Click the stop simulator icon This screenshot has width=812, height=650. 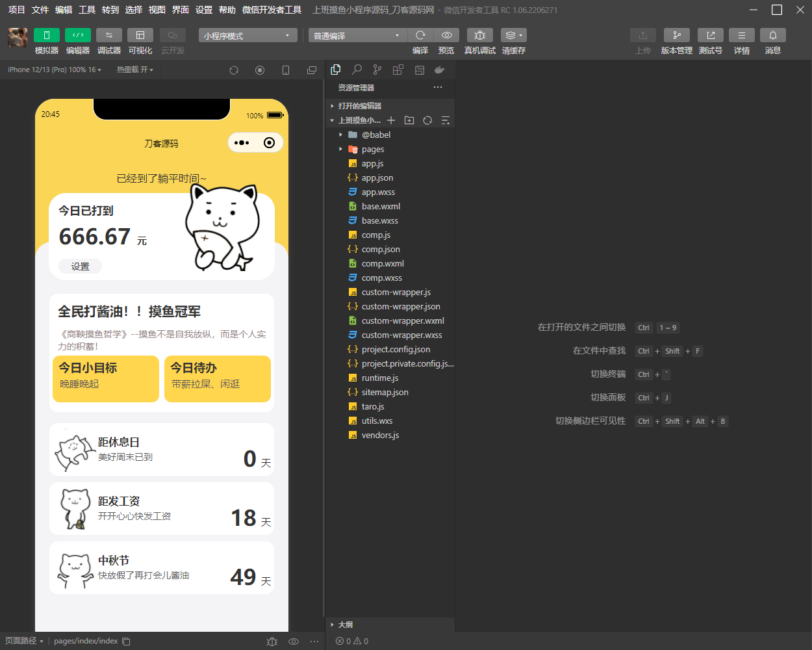[x=260, y=70]
